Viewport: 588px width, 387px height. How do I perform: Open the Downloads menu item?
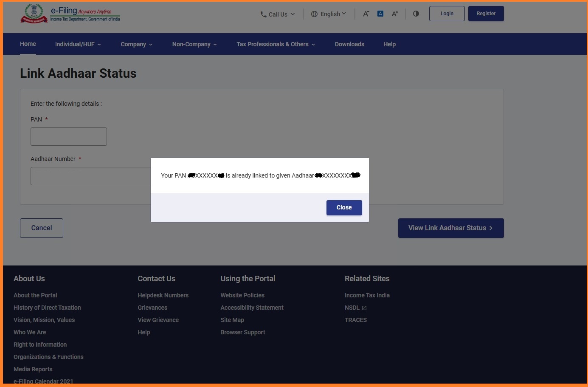(x=349, y=44)
